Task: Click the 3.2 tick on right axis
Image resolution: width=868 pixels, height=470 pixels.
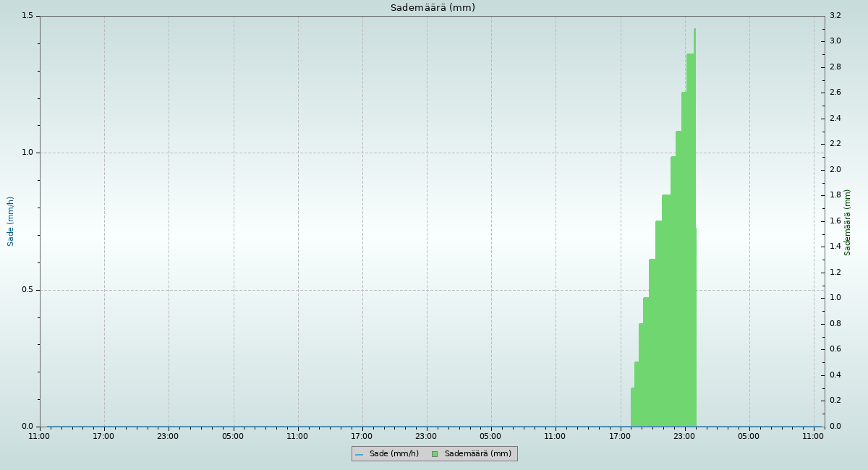Action: click(x=835, y=16)
